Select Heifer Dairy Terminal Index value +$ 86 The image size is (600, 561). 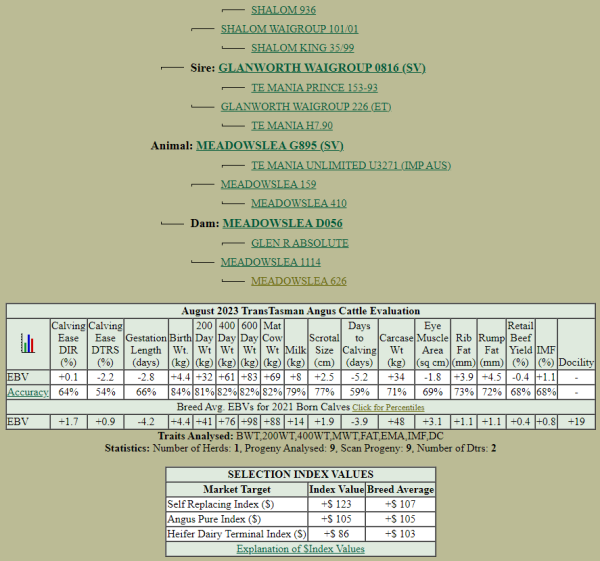pyautogui.click(x=336, y=534)
